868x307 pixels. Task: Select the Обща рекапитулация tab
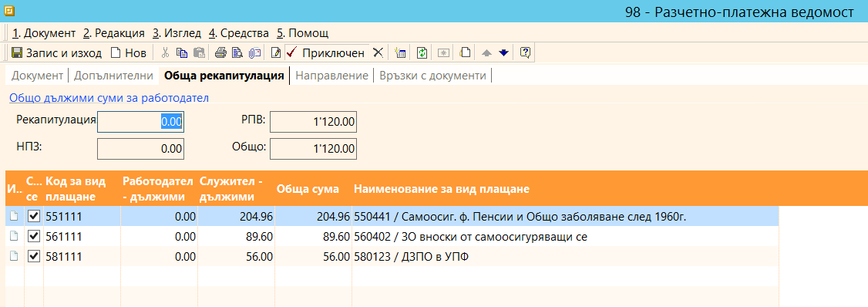point(224,76)
